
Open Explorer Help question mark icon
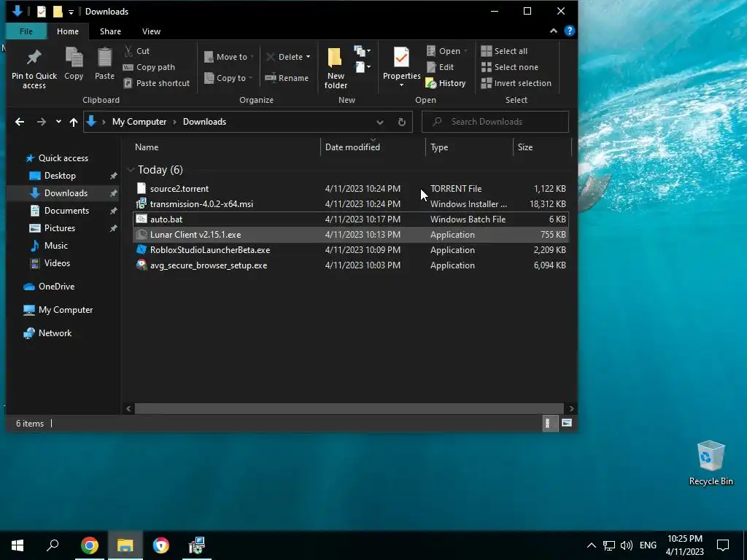(569, 31)
